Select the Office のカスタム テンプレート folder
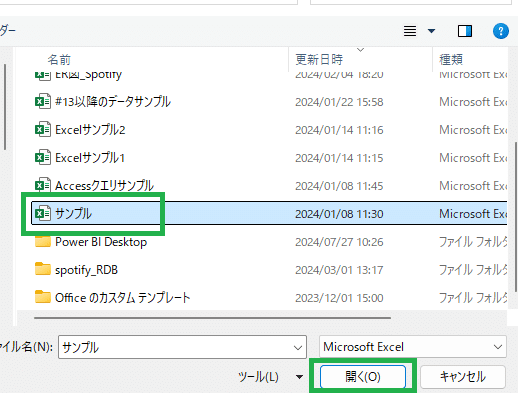Viewport: 518px width, 393px height. click(122, 297)
